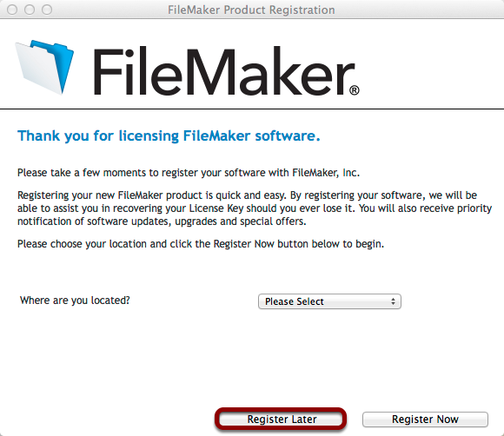This screenshot has width=504, height=436.
Task: Click the FileMaker Product Registration window title
Action: 251,10
